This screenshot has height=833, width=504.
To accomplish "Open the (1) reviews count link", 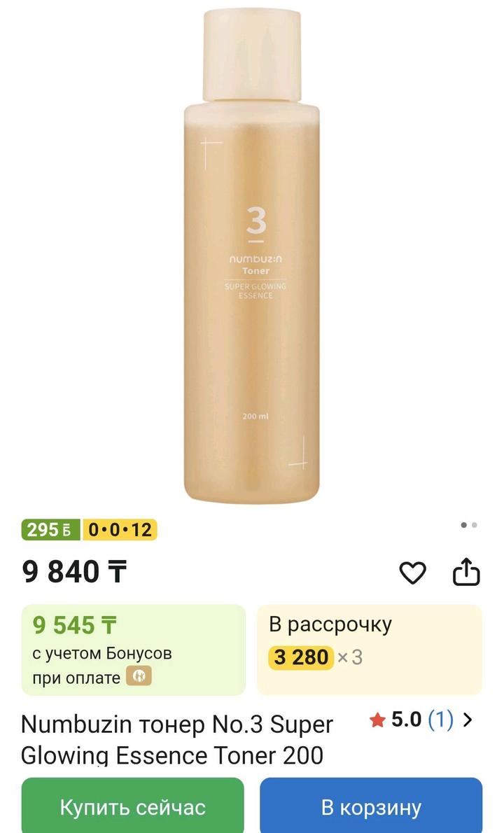I will [440, 720].
